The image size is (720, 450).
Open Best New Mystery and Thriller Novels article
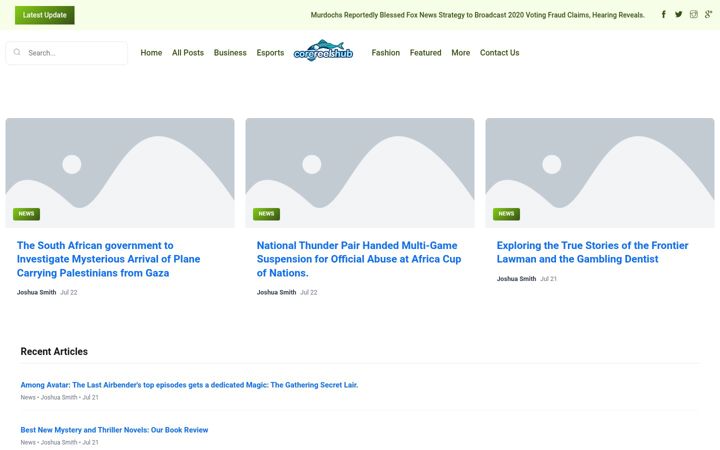tap(114, 430)
